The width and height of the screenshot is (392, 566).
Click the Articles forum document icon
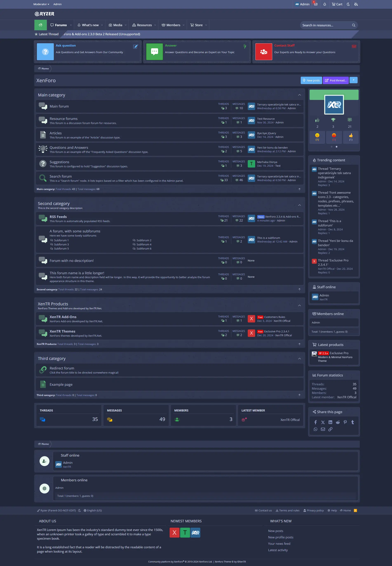tap(43, 135)
